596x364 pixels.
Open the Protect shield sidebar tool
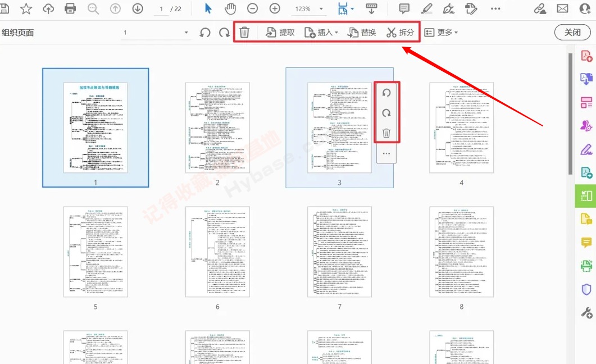(586, 289)
